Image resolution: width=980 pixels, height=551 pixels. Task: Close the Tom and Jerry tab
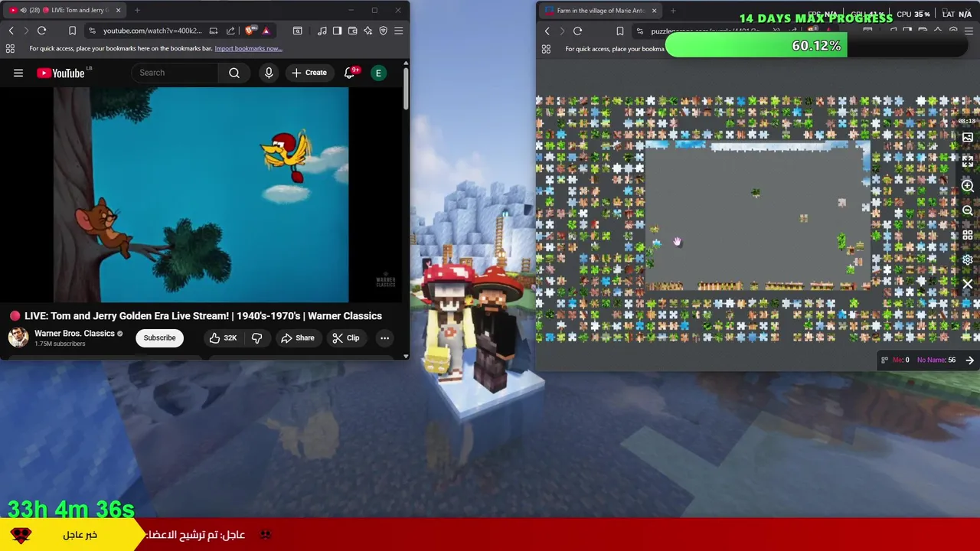point(118,10)
